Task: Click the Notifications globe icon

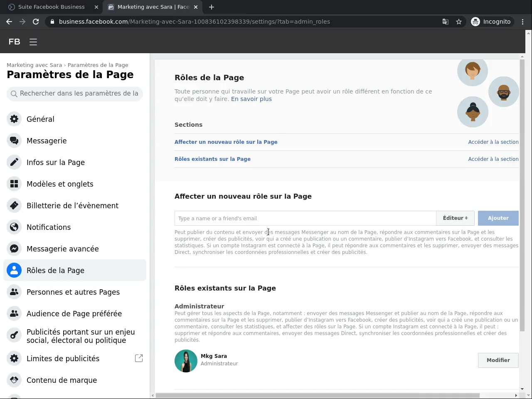Action: pos(14,227)
